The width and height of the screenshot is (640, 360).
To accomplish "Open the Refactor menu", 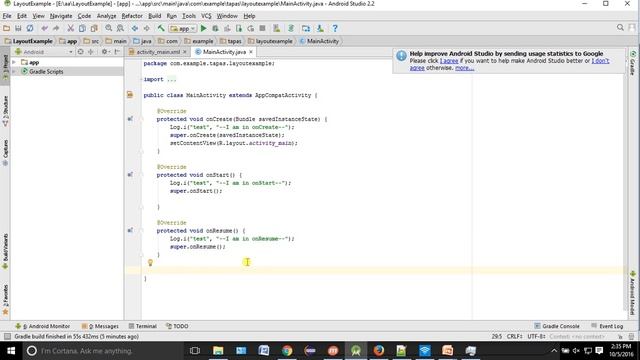I will [132, 16].
